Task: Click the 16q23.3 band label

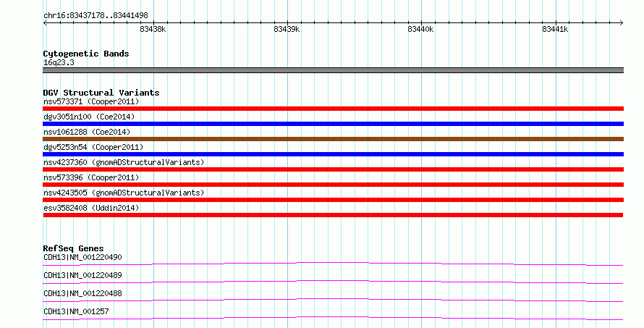Action: [x=59, y=62]
